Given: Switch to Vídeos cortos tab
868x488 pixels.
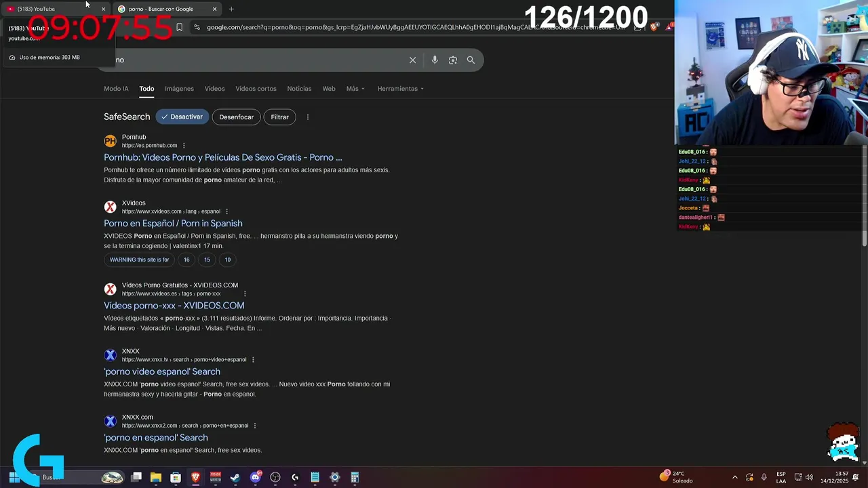Looking at the screenshot, I should pyautogui.click(x=256, y=89).
